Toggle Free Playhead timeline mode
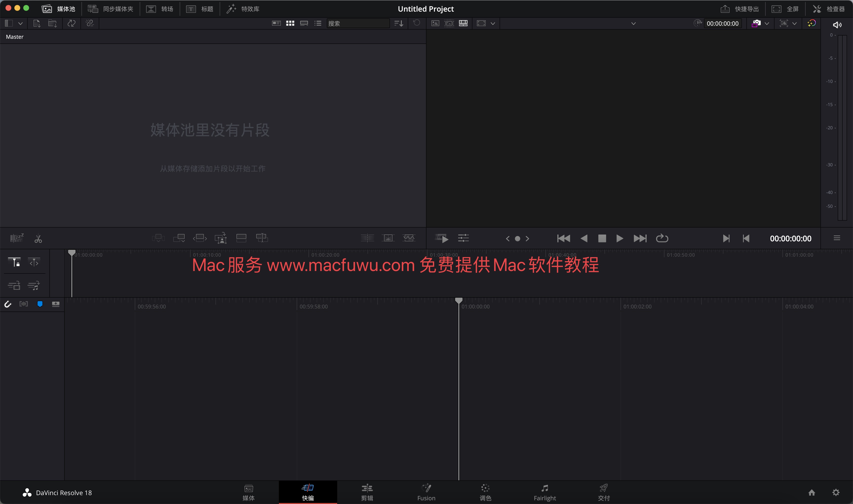Image resolution: width=853 pixels, height=504 pixels. (34, 262)
